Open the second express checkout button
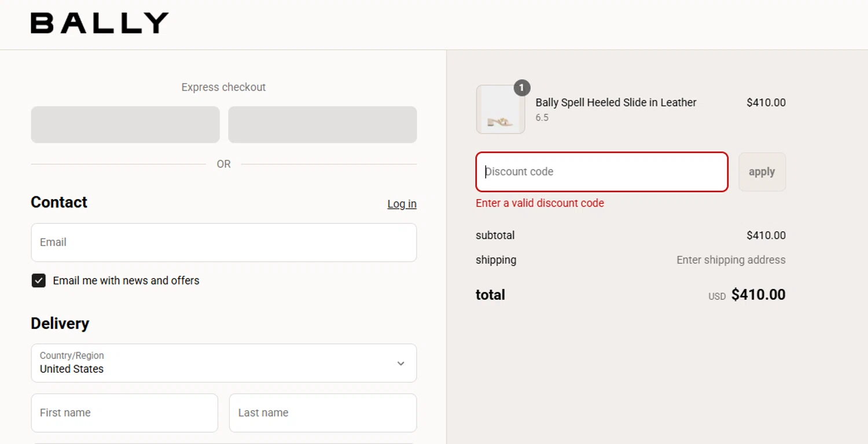Screen dimensions: 868x444 click(x=322, y=124)
